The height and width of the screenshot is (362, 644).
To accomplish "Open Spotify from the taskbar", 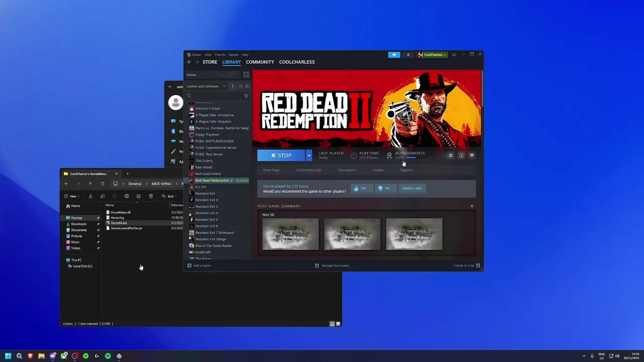I will 108,356.
